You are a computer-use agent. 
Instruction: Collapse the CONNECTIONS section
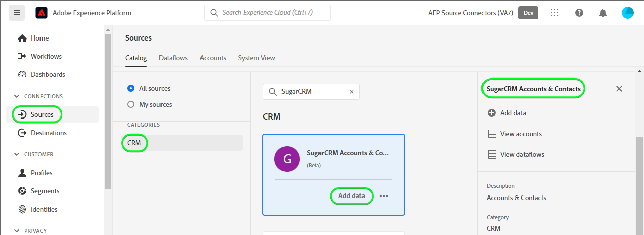pyautogui.click(x=18, y=96)
